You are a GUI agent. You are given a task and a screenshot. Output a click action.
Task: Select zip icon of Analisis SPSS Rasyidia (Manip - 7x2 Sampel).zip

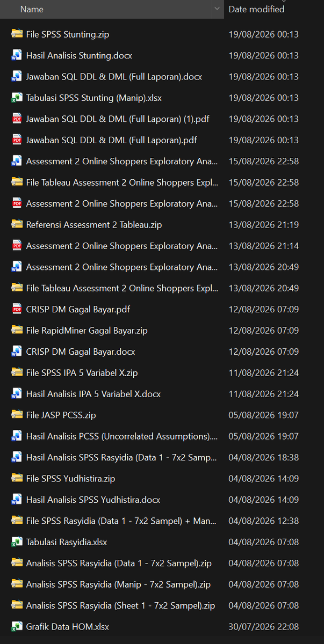pyautogui.click(x=17, y=584)
